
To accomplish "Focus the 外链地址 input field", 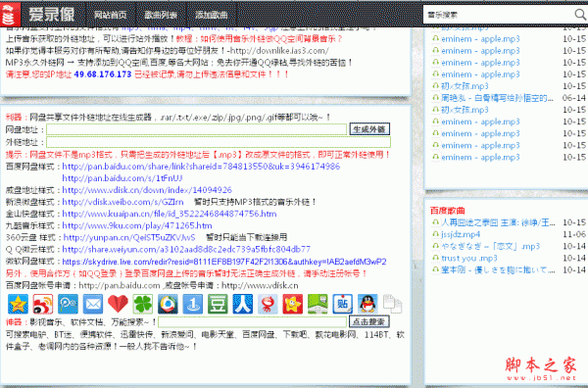I will click(x=219, y=142).
